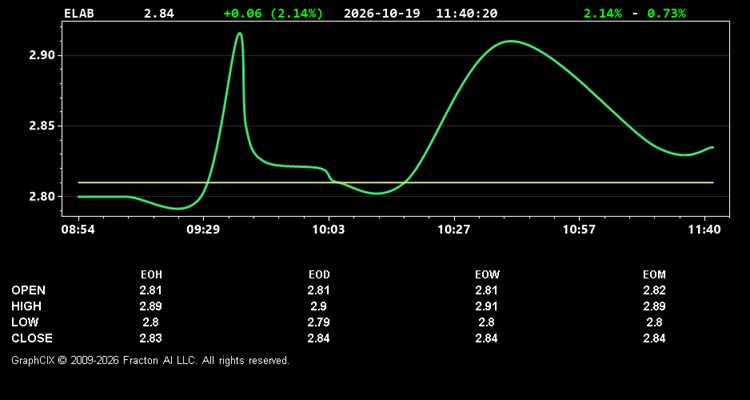Click the EOH column header
This screenshot has height=400, width=750.
click(151, 275)
